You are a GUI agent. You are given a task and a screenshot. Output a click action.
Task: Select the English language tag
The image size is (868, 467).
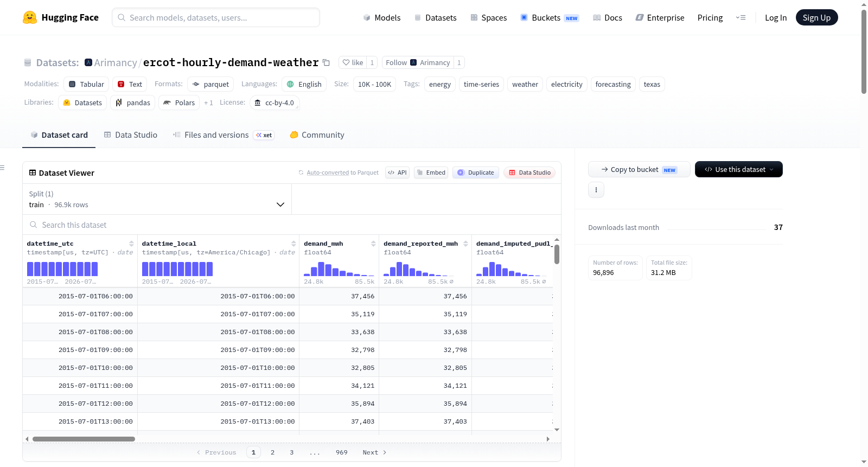click(304, 84)
